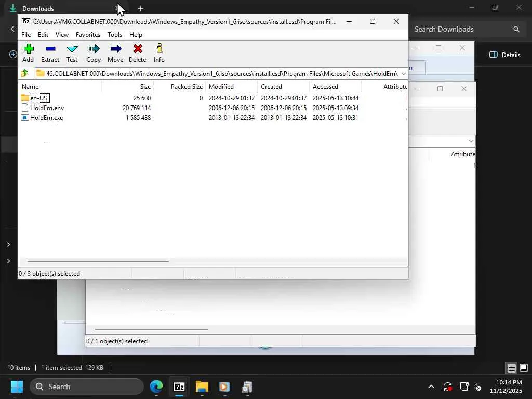Screen dimensions: 532x399
Task: Click the Delete red X icon
Action: point(138,49)
